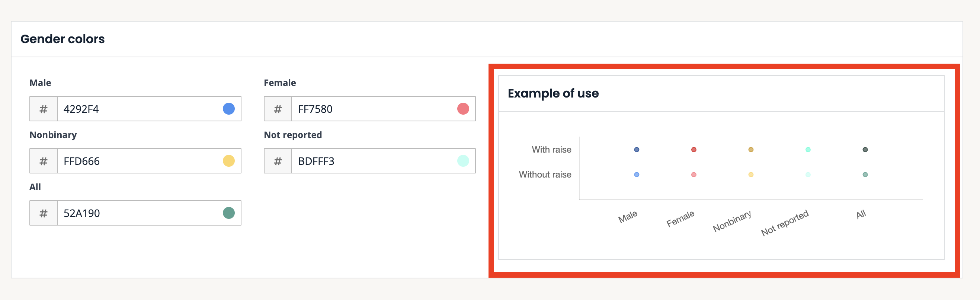
Task: Click the Female pink color swatch
Action: point(463,109)
